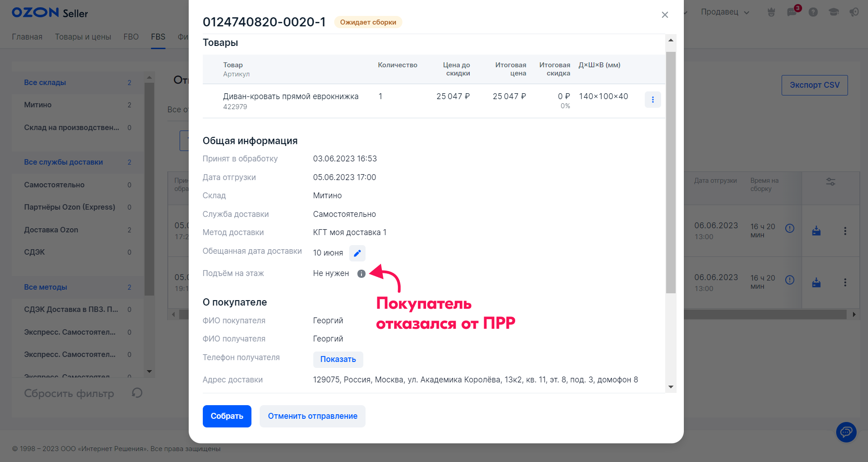Image resolution: width=868 pixels, height=462 pixels.
Task: Click the Время на сборку column header
Action: click(764, 185)
